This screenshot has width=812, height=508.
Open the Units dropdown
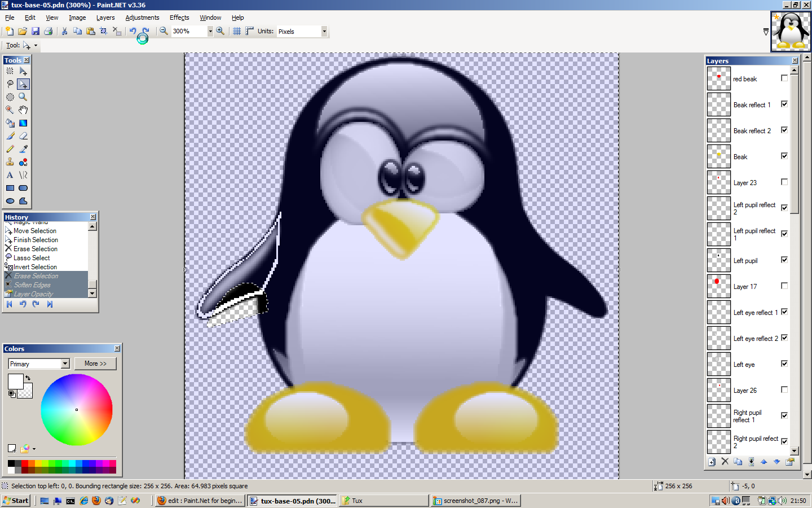tap(324, 32)
